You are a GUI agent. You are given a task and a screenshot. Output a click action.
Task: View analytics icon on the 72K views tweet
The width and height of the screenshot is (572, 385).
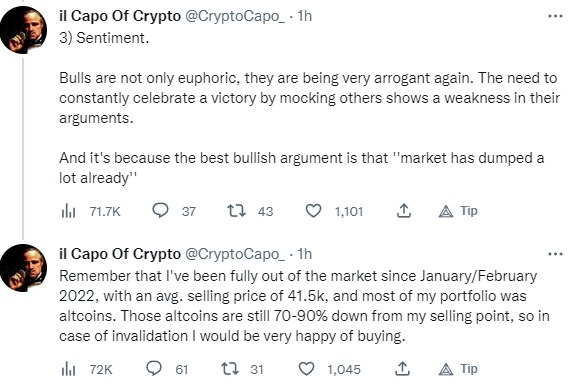68,369
